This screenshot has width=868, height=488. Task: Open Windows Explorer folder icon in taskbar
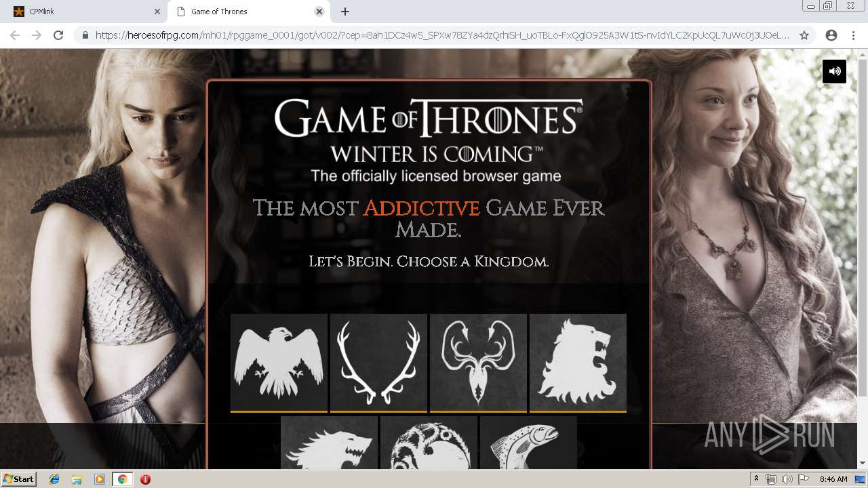click(x=77, y=479)
